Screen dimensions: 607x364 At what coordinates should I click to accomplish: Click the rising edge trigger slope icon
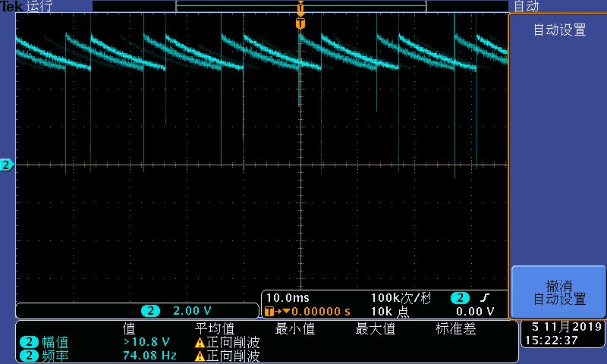click(485, 297)
